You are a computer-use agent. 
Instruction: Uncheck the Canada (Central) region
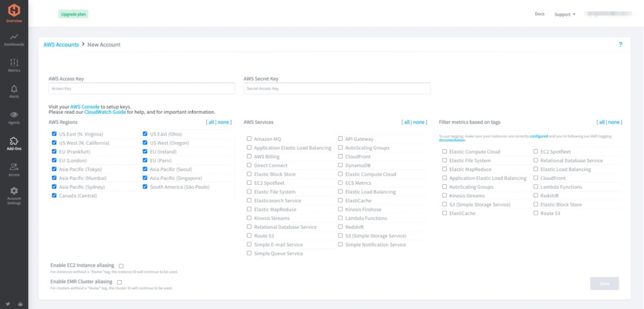pos(54,196)
